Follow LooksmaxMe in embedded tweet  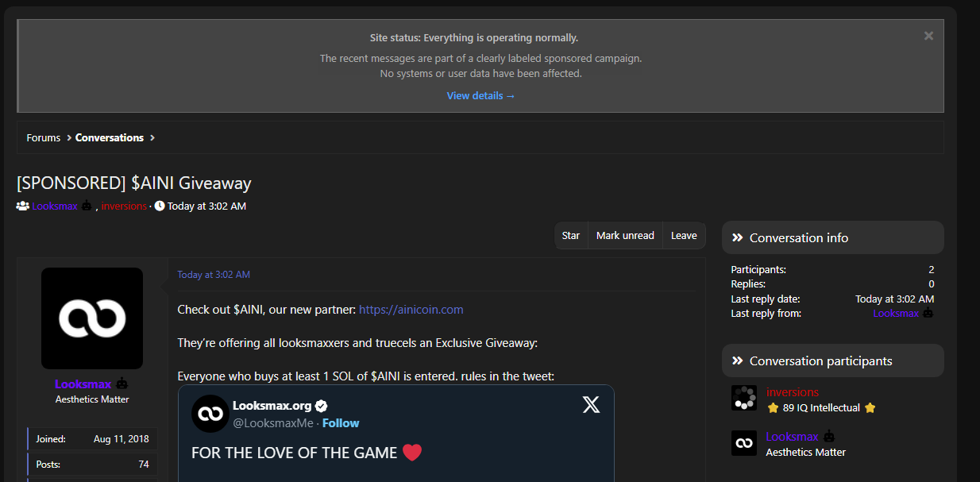[341, 423]
